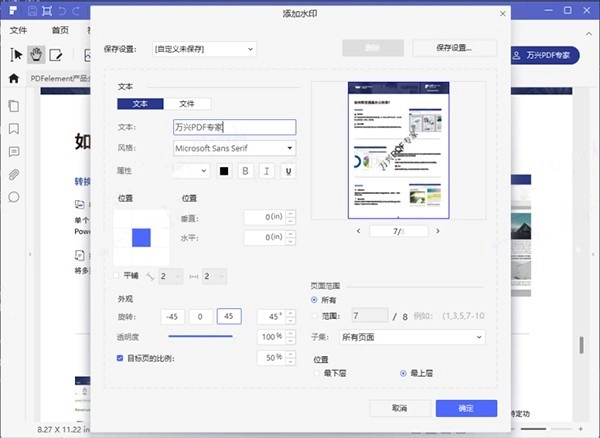Enable the 平铺 tile checkbox
Viewport: 600px width, 438px height.
118,275
